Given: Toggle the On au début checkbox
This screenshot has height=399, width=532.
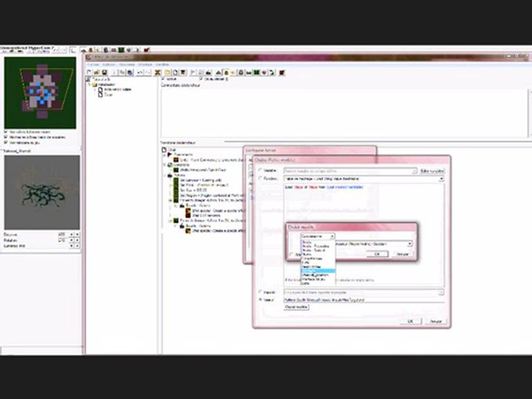Looking at the screenshot, I should (201, 79).
